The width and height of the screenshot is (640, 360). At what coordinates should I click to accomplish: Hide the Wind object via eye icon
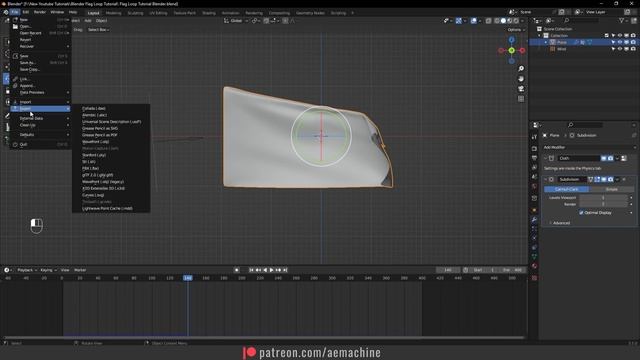coord(620,49)
